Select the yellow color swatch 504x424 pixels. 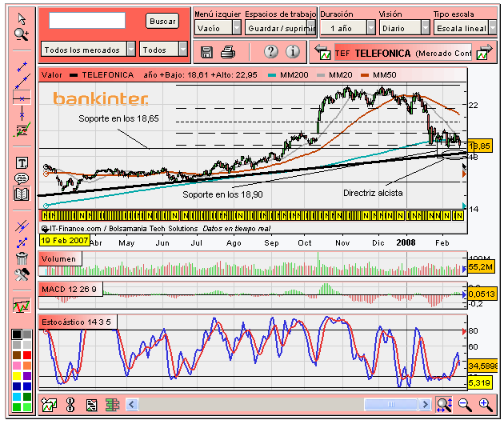click(17, 375)
